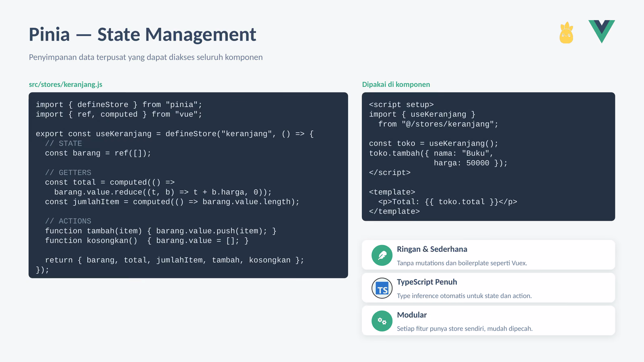This screenshot has height=362, width=644.
Task: Click the 'Dipakai di komponen' label
Action: coord(396,84)
